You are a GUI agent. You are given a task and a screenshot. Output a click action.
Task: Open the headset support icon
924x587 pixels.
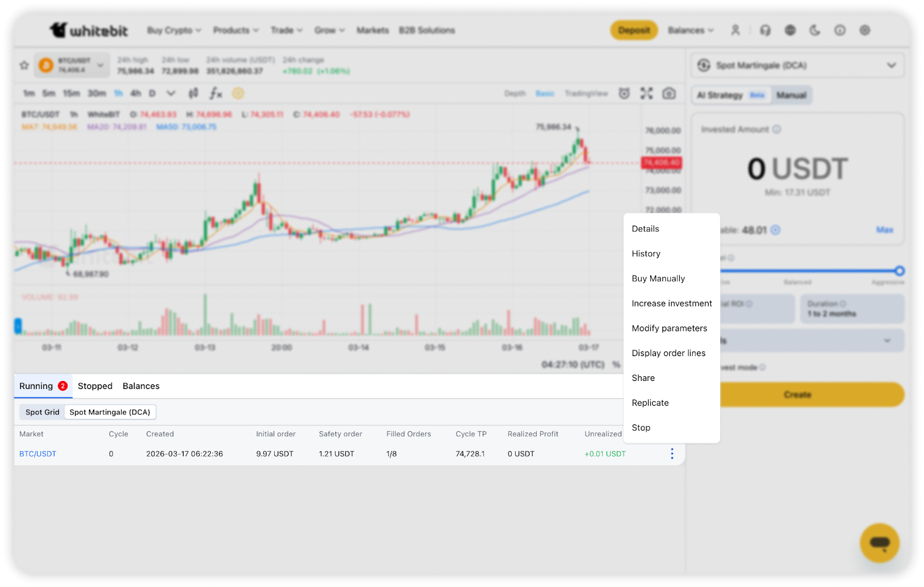(765, 31)
